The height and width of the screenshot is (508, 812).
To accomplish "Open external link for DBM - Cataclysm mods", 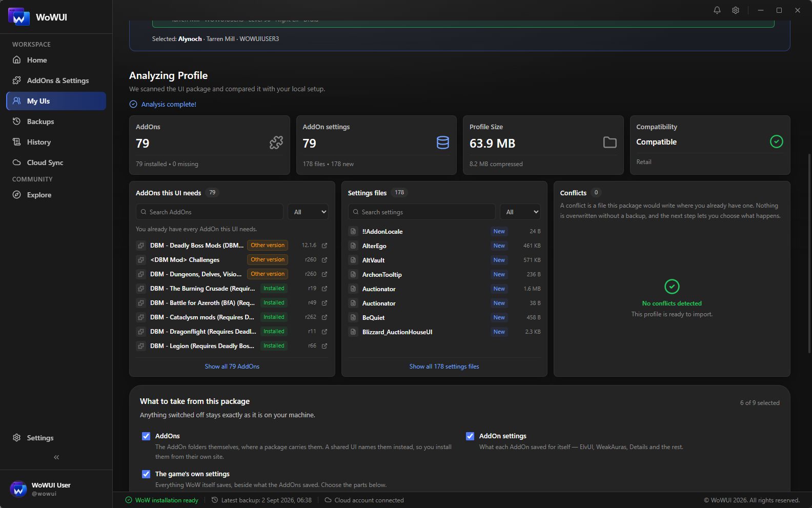I will [324, 317].
